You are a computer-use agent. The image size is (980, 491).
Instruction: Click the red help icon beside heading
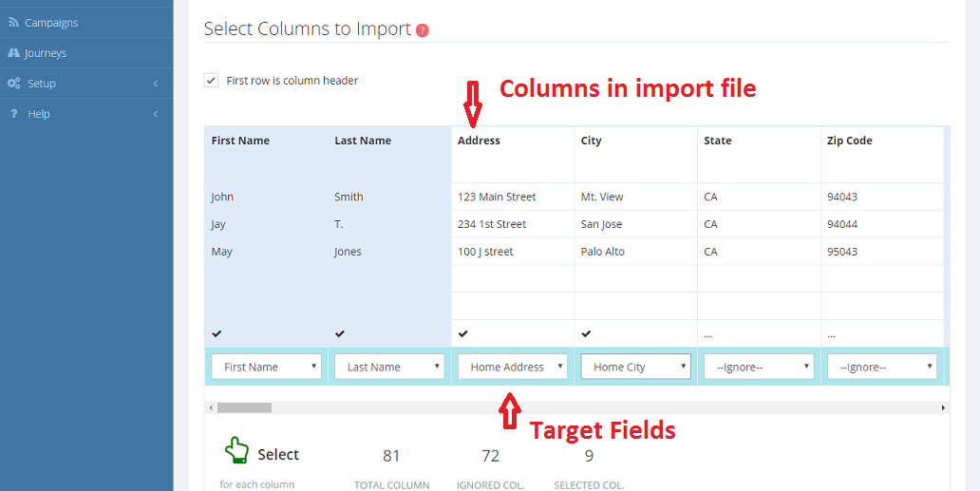[423, 30]
